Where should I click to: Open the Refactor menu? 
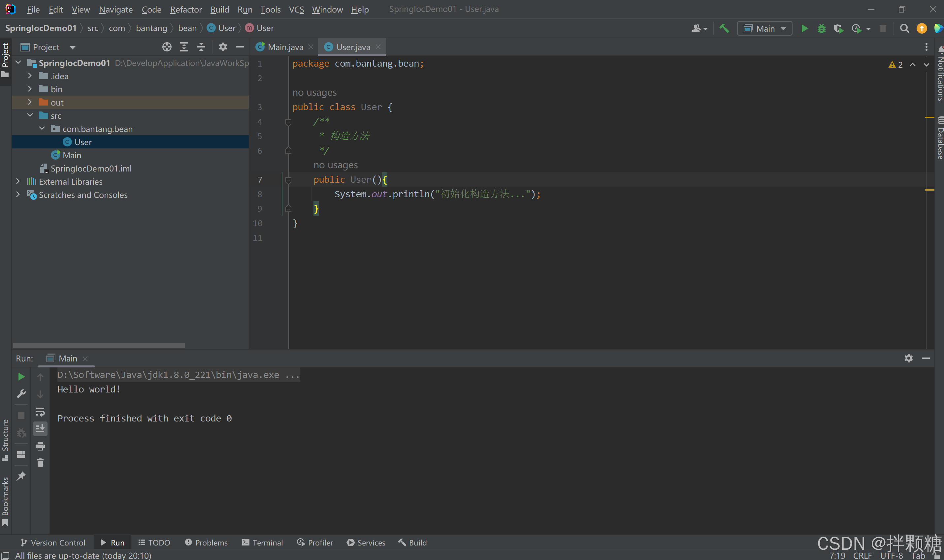186,10
